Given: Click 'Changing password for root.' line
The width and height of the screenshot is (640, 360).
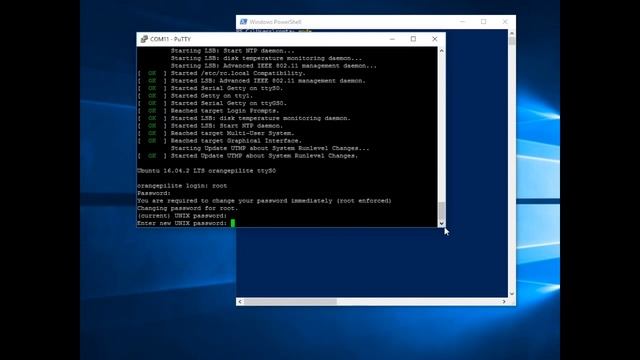Looking at the screenshot, I should click(187, 208).
